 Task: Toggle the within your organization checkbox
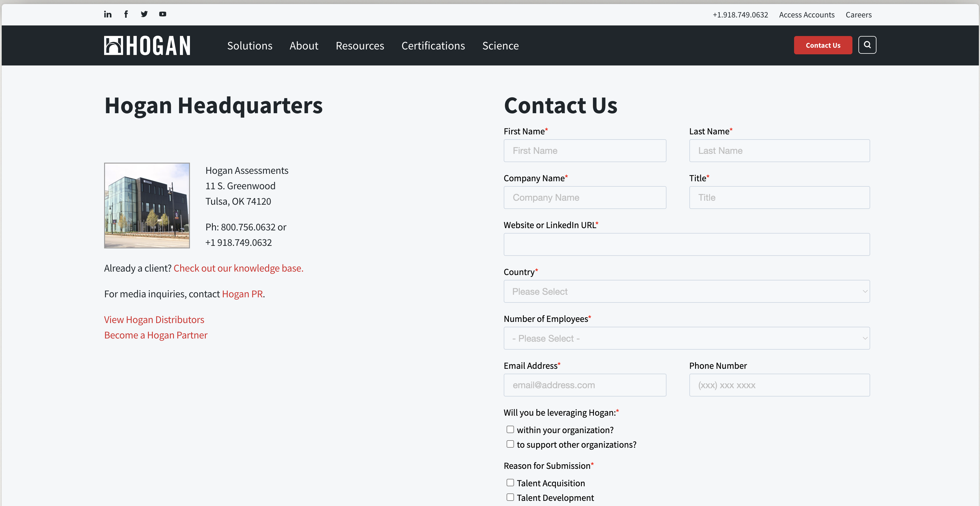point(510,429)
